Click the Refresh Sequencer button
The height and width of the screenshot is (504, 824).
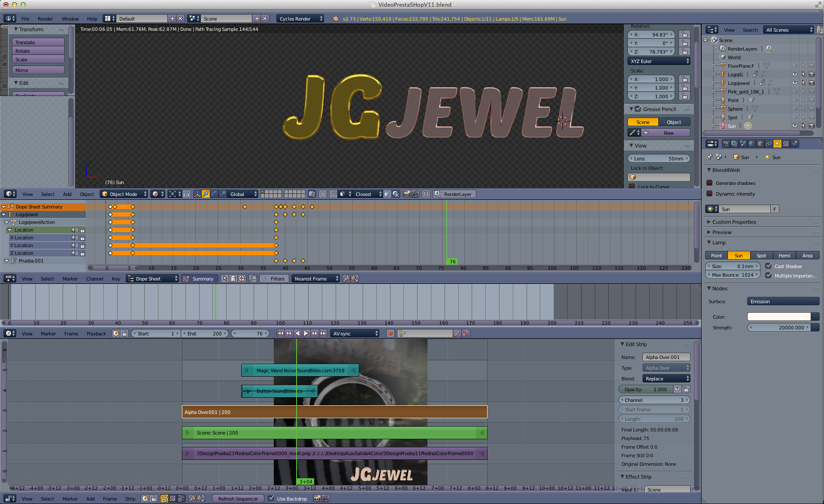pyautogui.click(x=238, y=499)
